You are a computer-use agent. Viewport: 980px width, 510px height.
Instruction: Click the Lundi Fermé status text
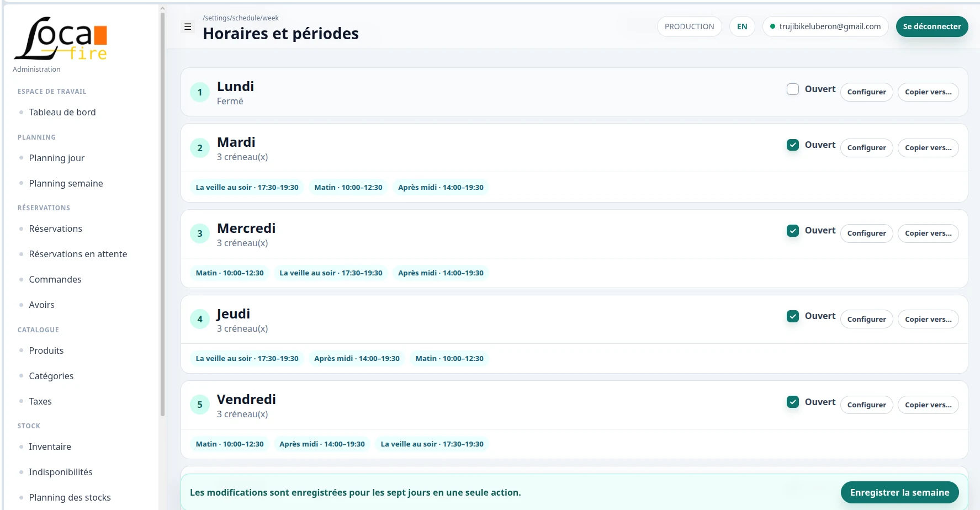pos(230,102)
